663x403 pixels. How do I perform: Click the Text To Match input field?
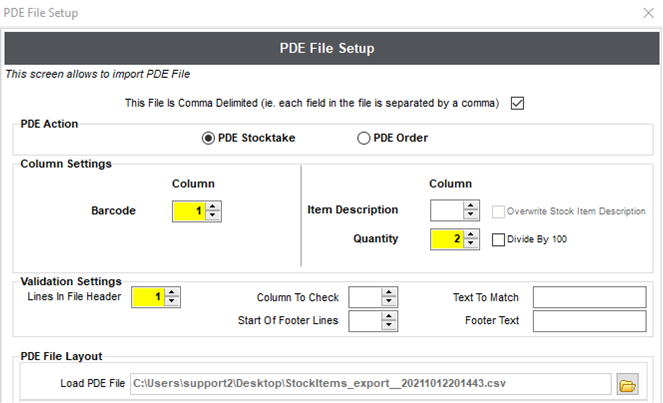point(589,297)
